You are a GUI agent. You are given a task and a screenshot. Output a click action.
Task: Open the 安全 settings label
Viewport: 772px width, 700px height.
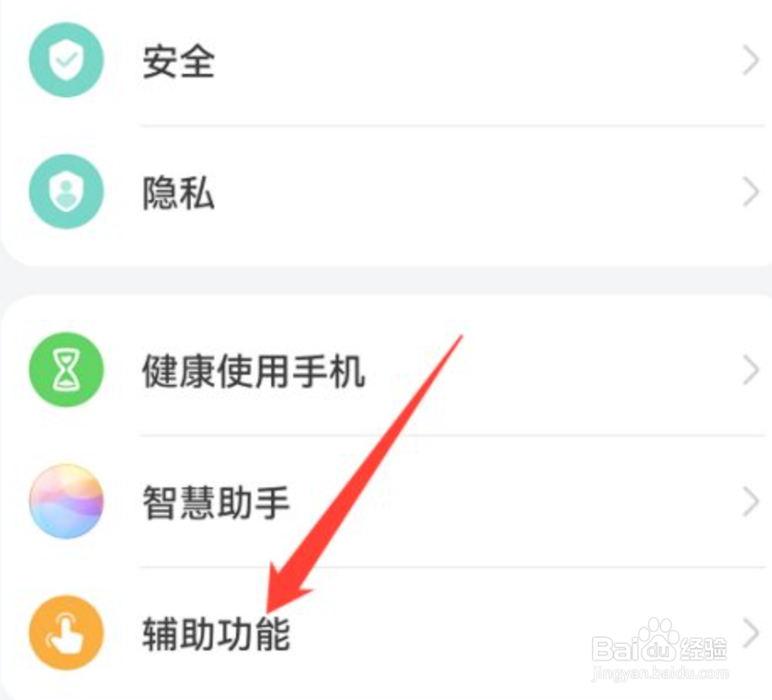pyautogui.click(x=179, y=61)
